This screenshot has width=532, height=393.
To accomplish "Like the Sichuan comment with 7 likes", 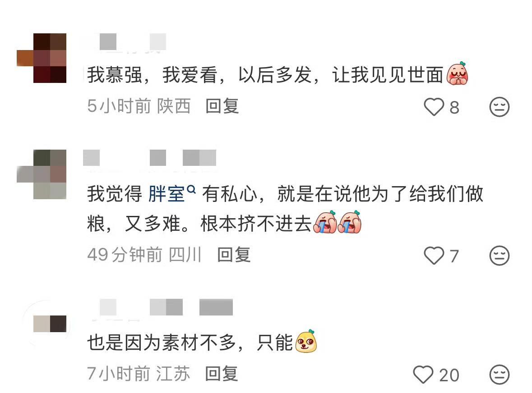I will pyautogui.click(x=434, y=256).
